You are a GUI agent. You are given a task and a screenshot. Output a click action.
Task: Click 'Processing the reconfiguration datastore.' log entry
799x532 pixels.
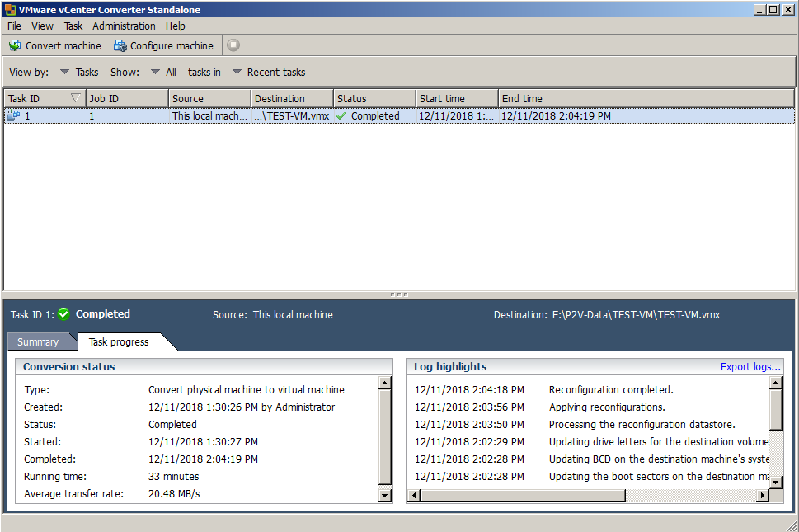(642, 425)
